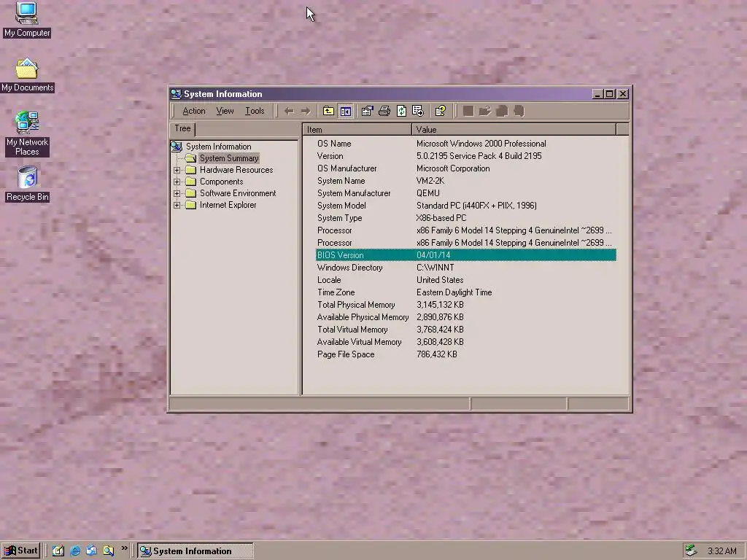The image size is (747, 560).
Task: Select the Page File Space row
Action: [x=466, y=354]
